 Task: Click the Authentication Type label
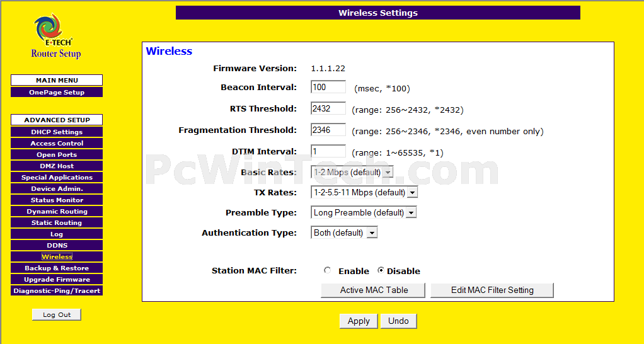[249, 233]
